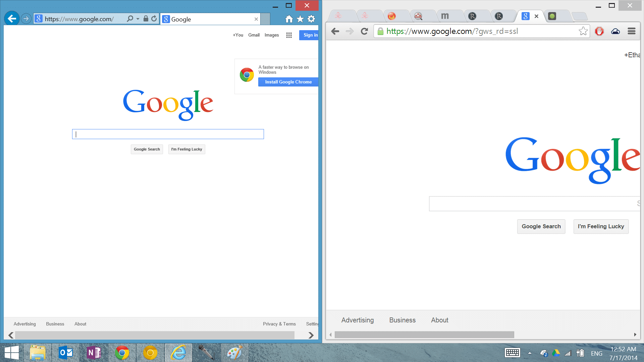This screenshot has height=362, width=644.
Task: Click the Chrome URL omnibox
Action: click(x=481, y=31)
